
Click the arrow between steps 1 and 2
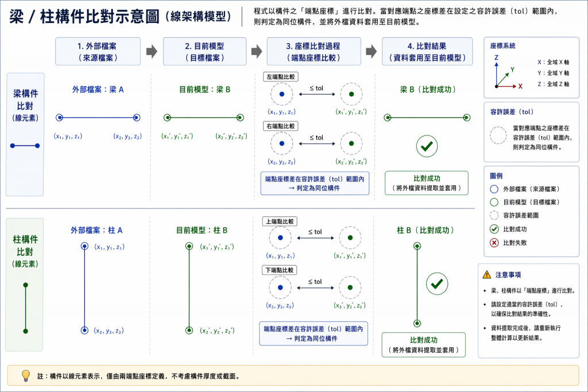click(152, 52)
